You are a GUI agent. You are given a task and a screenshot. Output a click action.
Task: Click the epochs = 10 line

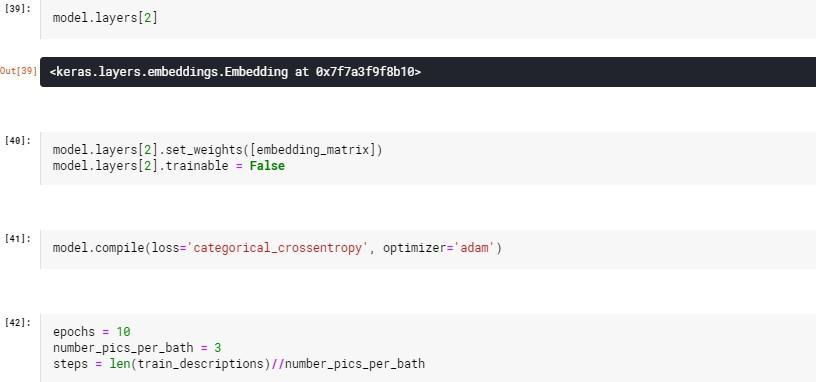[x=92, y=332]
